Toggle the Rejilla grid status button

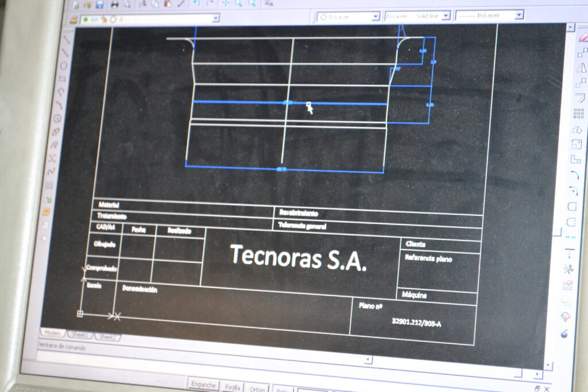233,387
